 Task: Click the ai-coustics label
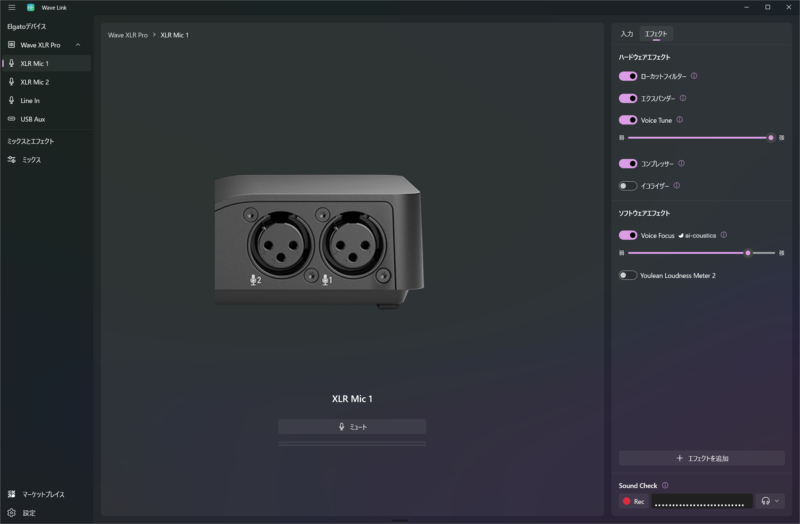697,235
